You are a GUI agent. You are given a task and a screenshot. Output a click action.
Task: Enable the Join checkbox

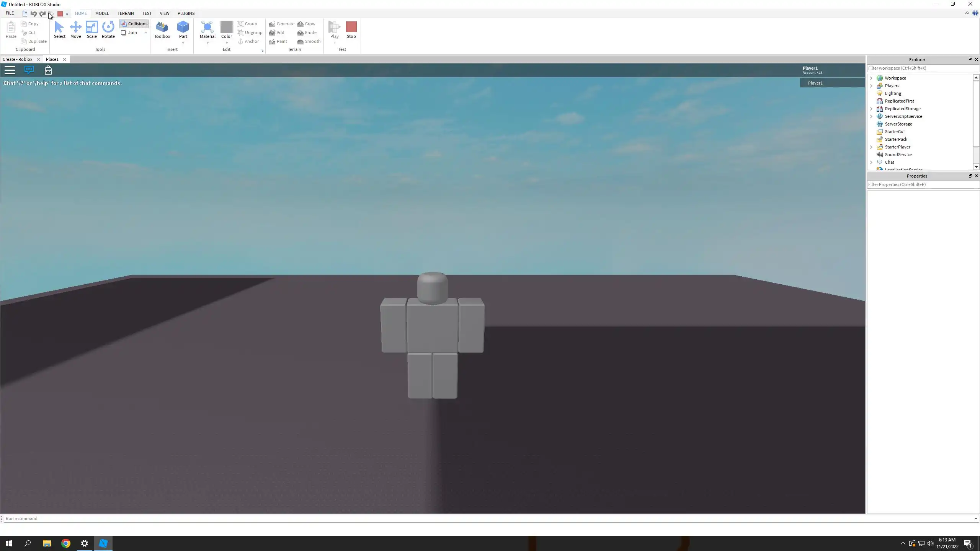pyautogui.click(x=124, y=33)
